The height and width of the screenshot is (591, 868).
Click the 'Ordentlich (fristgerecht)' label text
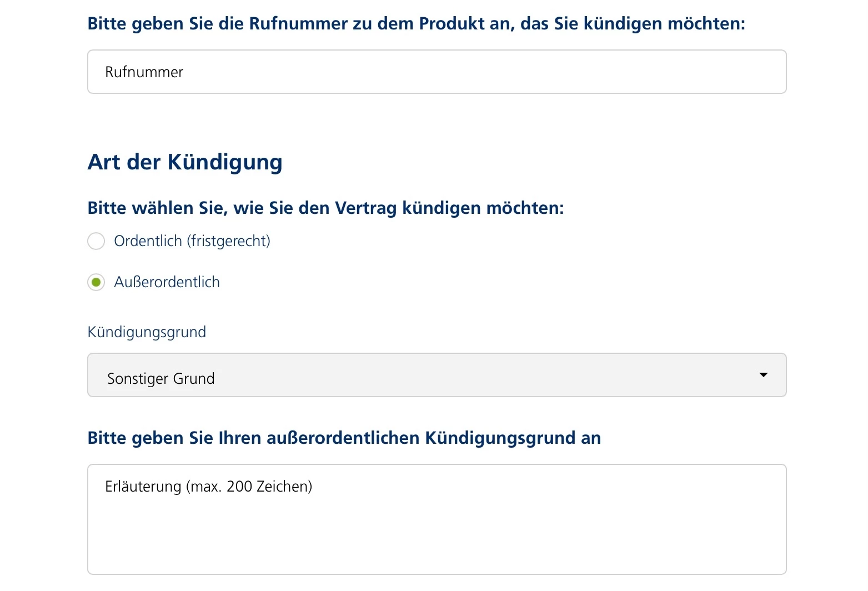click(192, 241)
